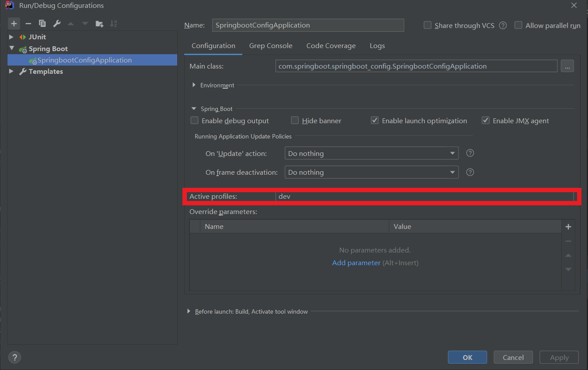588x370 pixels.
Task: Open edit templates wrench icon in toolbar
Action: 57,24
